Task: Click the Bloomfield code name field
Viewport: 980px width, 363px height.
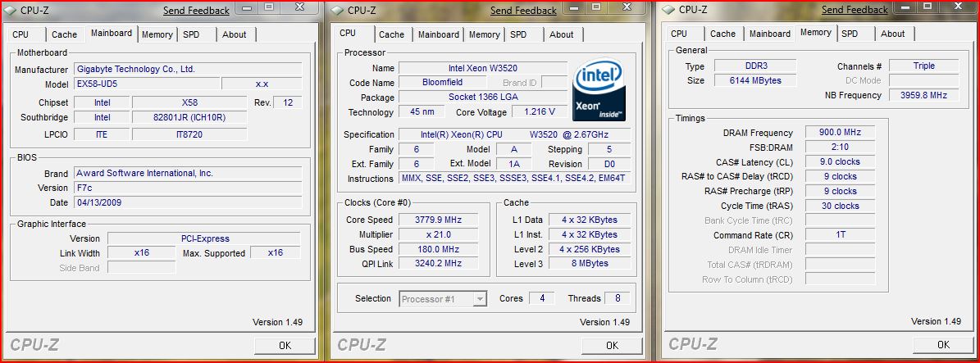Action: 443,83
